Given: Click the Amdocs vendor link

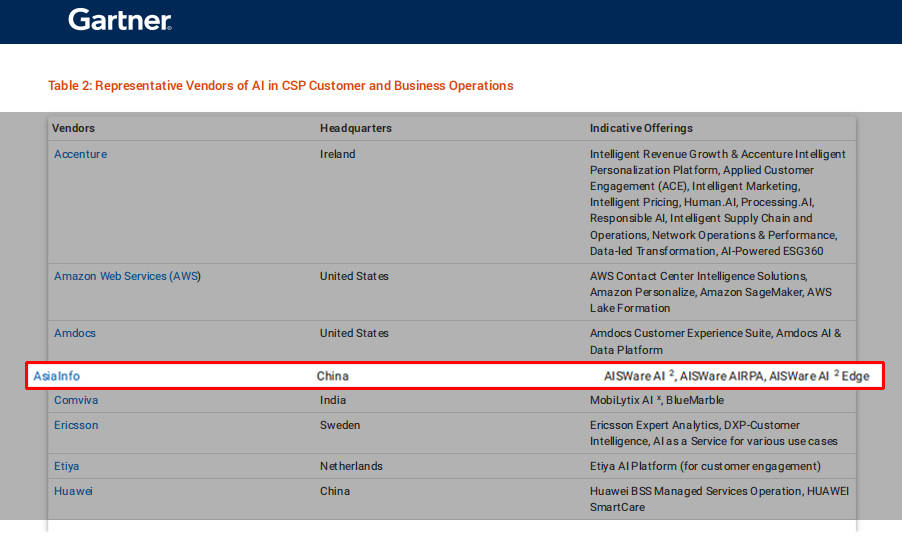Looking at the screenshot, I should (75, 333).
